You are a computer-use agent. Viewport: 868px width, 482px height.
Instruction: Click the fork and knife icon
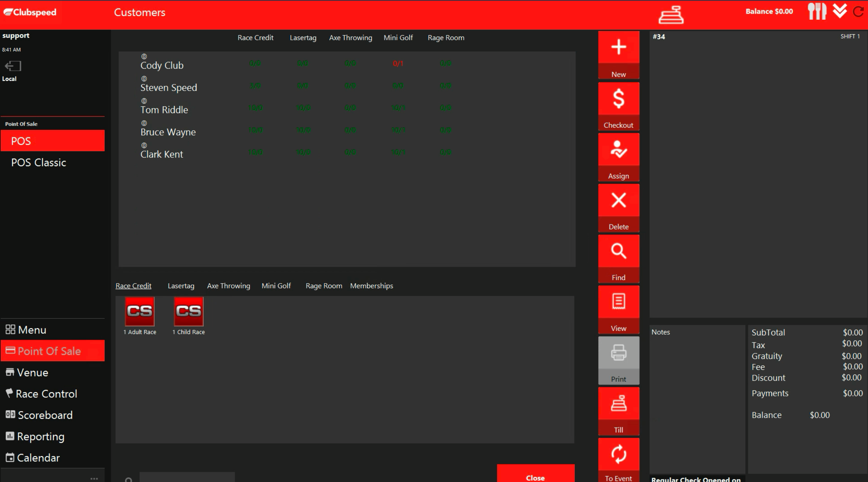(817, 12)
